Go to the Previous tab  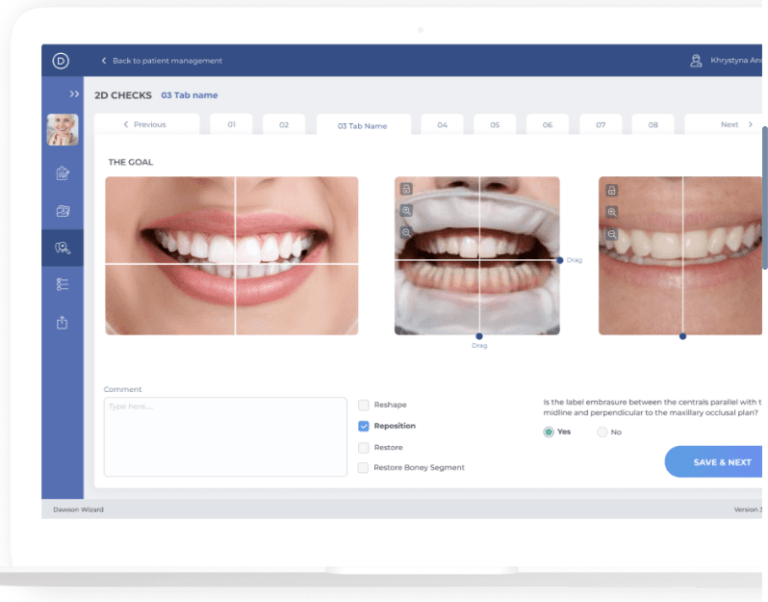(146, 125)
